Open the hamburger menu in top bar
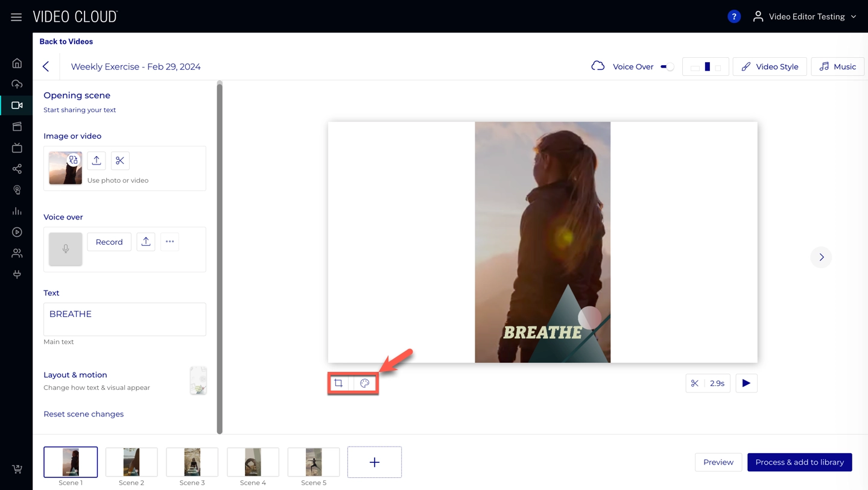 16,17
